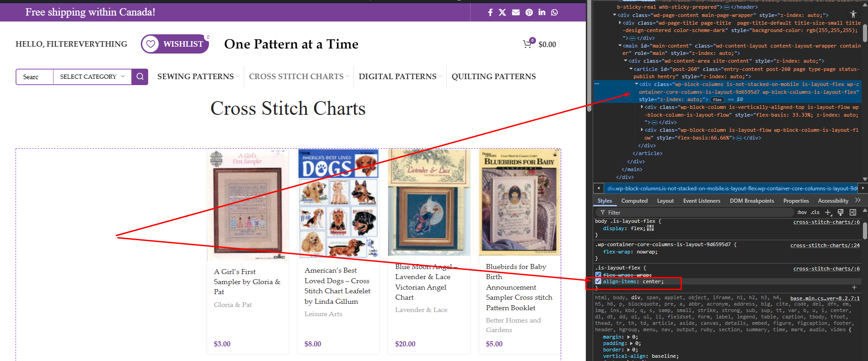Collapse the article post-260 node
Viewport: 868px width, 361px height.
point(631,69)
